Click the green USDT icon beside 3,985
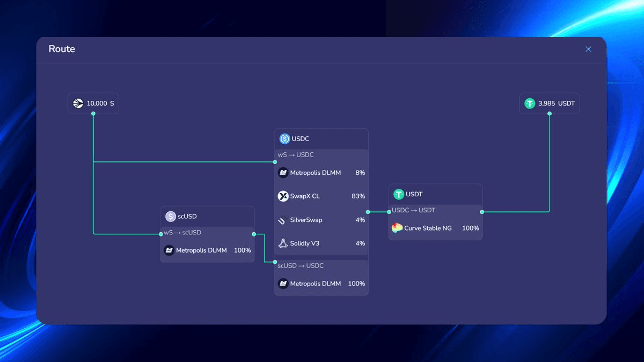The width and height of the screenshot is (644, 362). [530, 104]
